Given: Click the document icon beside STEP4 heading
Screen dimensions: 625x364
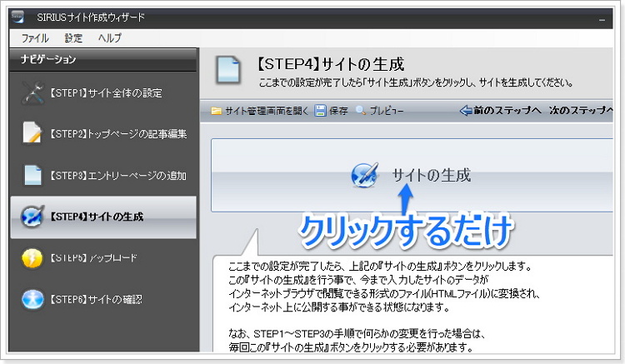Looking at the screenshot, I should pos(228,70).
